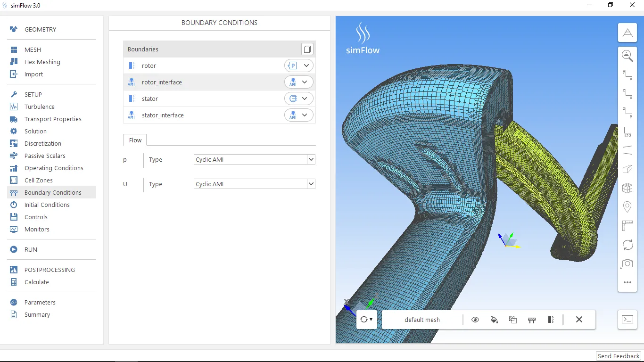
Task: Click the paint bucket color icon
Action: coord(494,320)
